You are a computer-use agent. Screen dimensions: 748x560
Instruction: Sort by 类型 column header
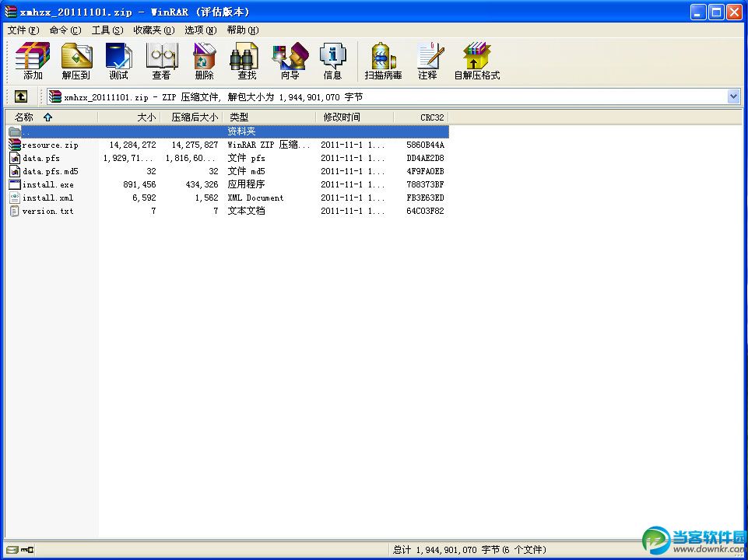[x=269, y=117]
